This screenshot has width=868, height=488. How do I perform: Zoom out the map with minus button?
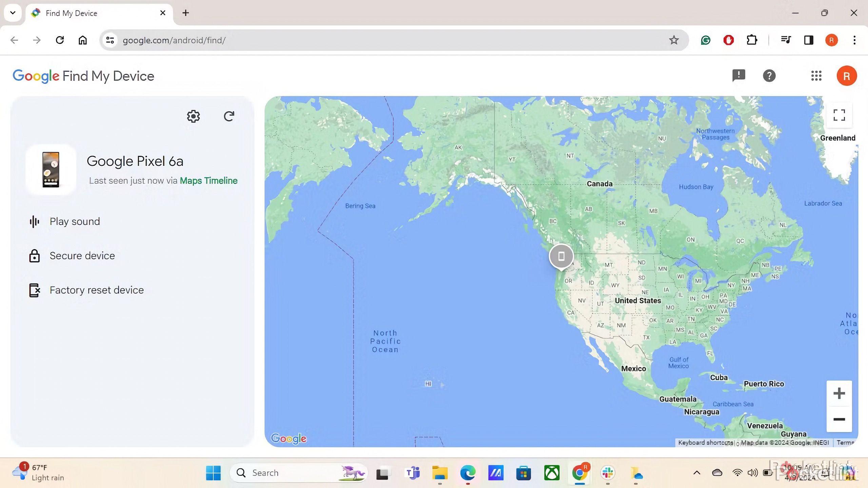(x=839, y=420)
